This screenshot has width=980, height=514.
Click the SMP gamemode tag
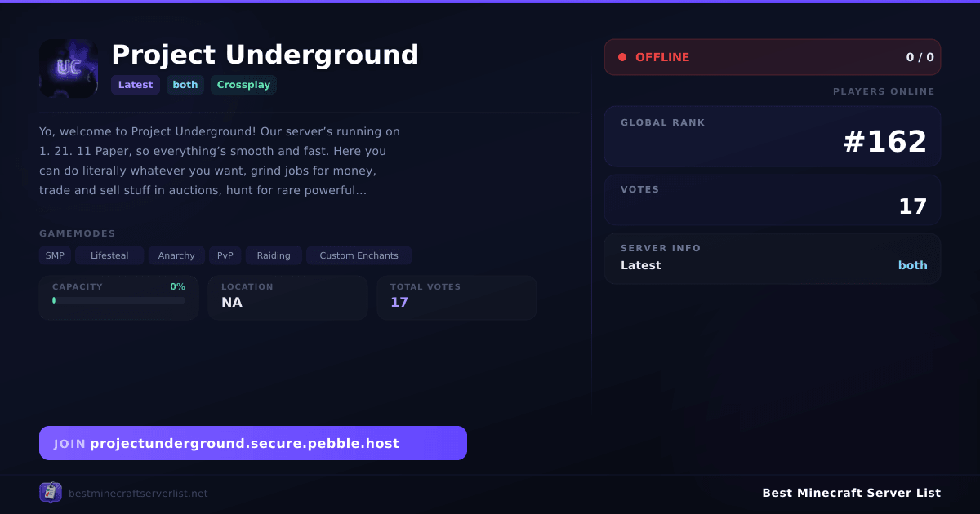[x=55, y=255]
